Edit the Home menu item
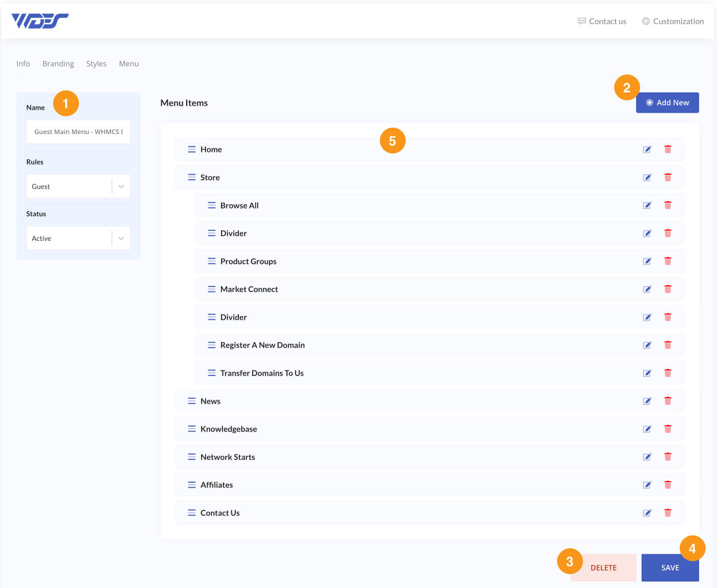Viewport: 718px width, 588px height. (x=647, y=149)
